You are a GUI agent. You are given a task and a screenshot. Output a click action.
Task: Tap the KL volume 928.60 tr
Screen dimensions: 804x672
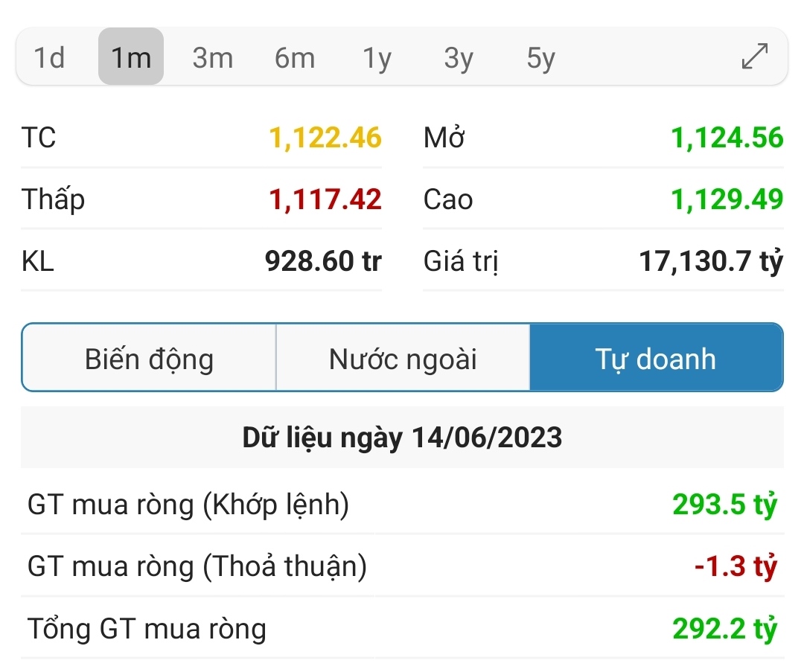tap(323, 261)
